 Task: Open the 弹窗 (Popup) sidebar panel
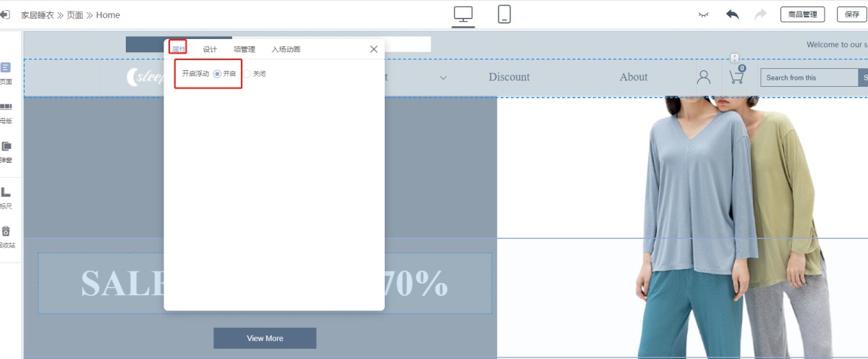6,151
